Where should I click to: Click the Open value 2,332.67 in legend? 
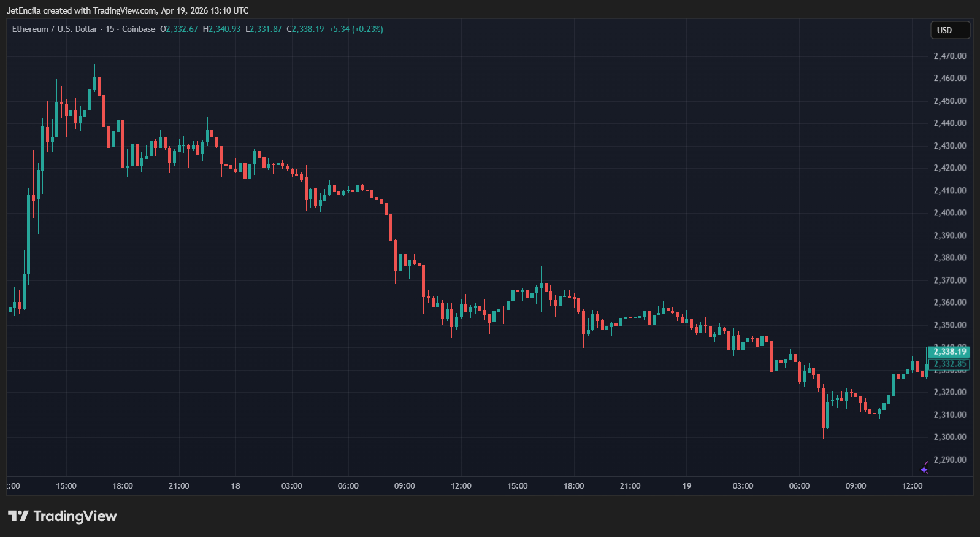(x=182, y=29)
